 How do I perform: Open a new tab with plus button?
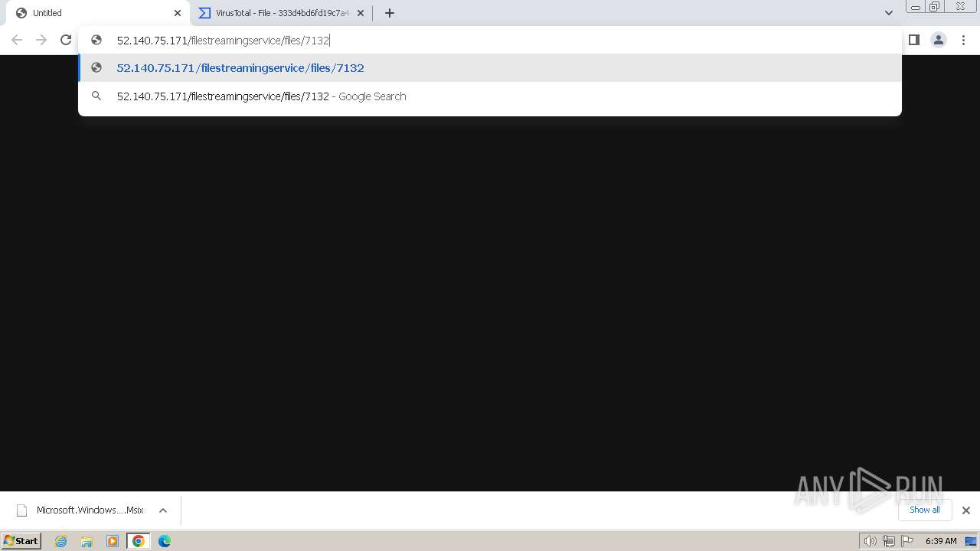[390, 13]
